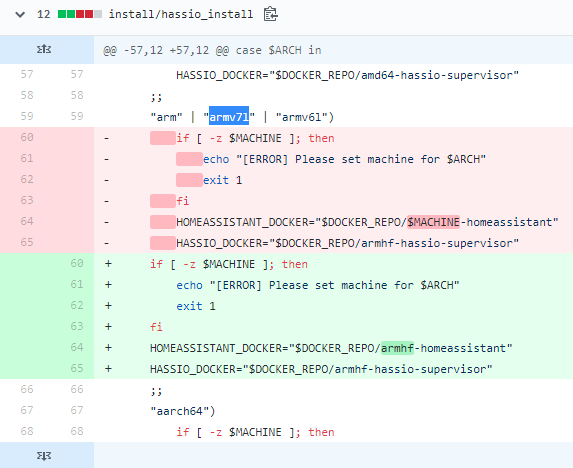Click the added 'fi' on line 63

(156, 327)
